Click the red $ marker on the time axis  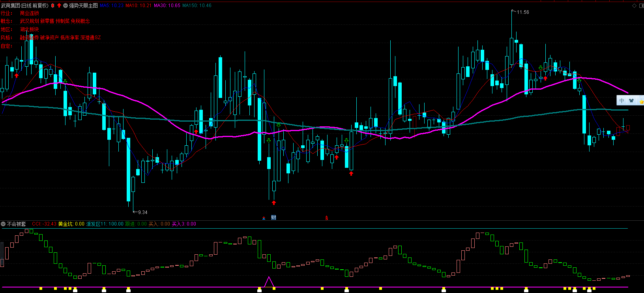tap(327, 218)
